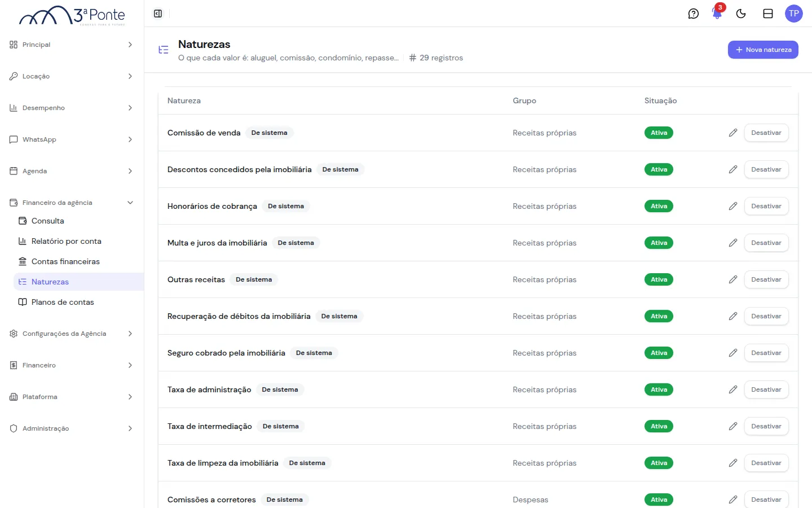Edit Outras receitas pencil icon
The width and height of the screenshot is (812, 508).
coord(733,279)
